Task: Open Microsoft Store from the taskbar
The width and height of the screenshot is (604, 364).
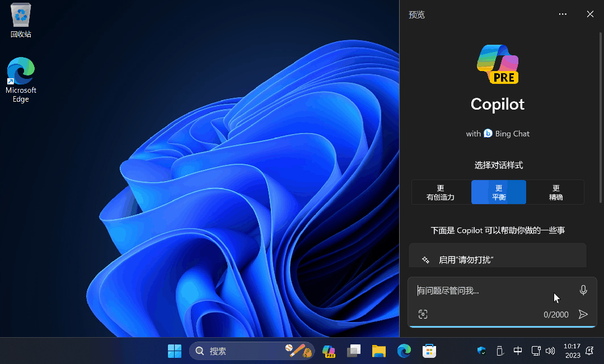Action: pyautogui.click(x=429, y=351)
